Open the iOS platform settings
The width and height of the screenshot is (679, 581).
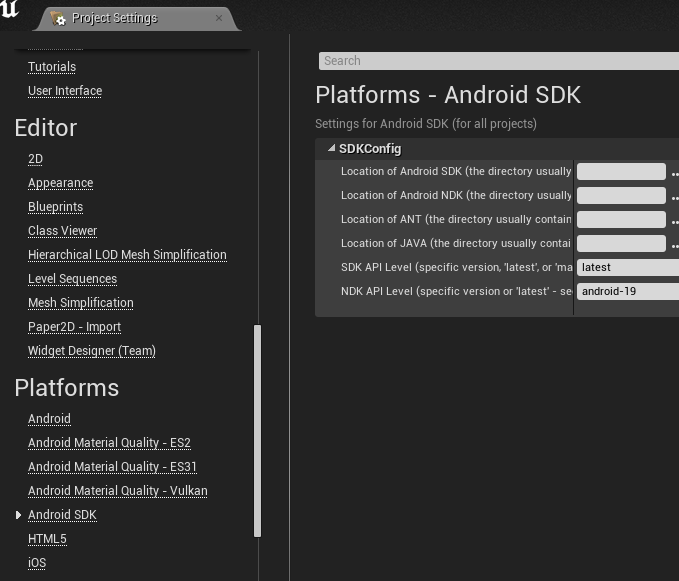click(x=37, y=562)
